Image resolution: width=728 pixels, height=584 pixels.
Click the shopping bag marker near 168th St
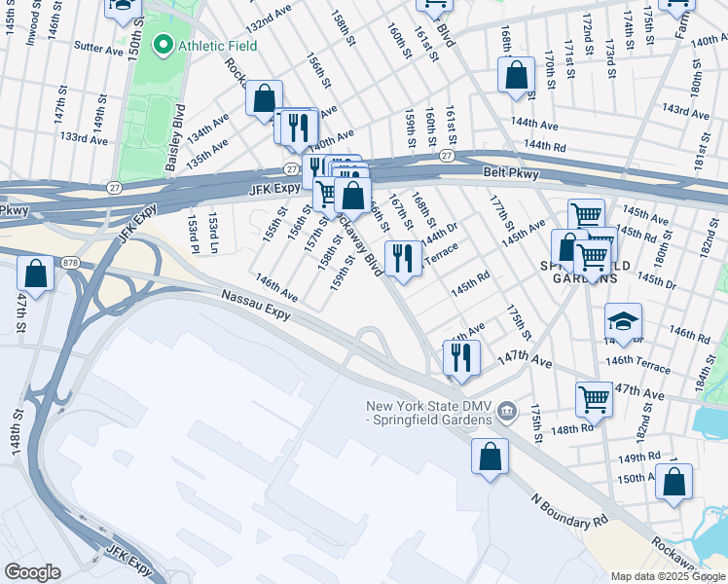(516, 78)
